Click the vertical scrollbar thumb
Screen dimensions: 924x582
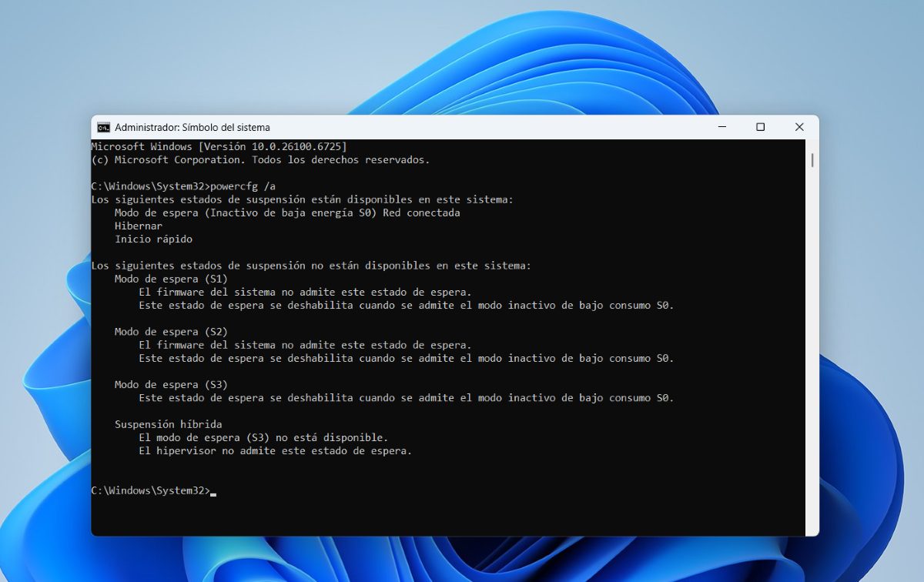(812, 161)
